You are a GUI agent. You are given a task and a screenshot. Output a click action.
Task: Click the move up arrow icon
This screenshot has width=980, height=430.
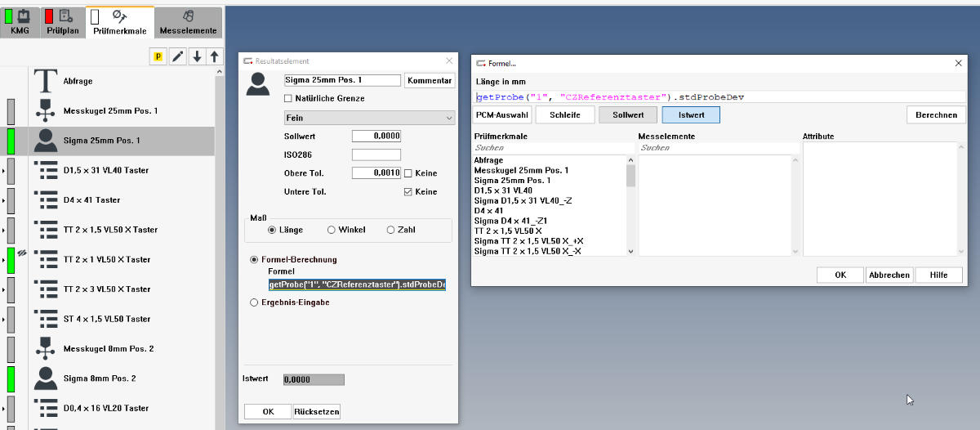(214, 56)
